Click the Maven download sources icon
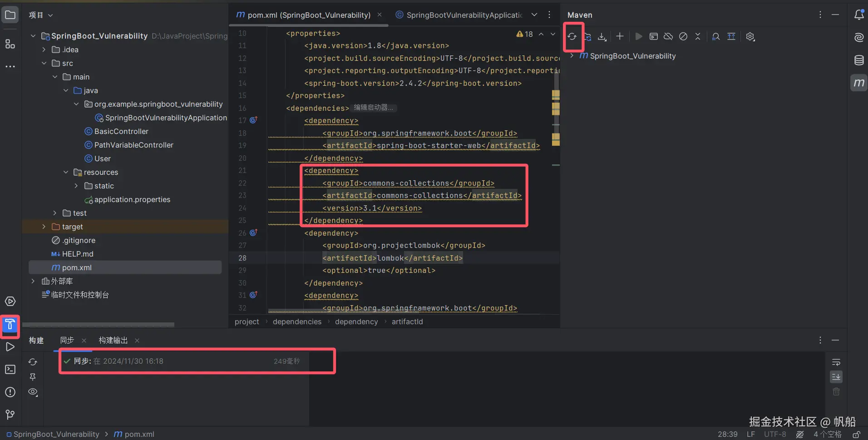Screen dimensions: 868x440 (x=602, y=36)
